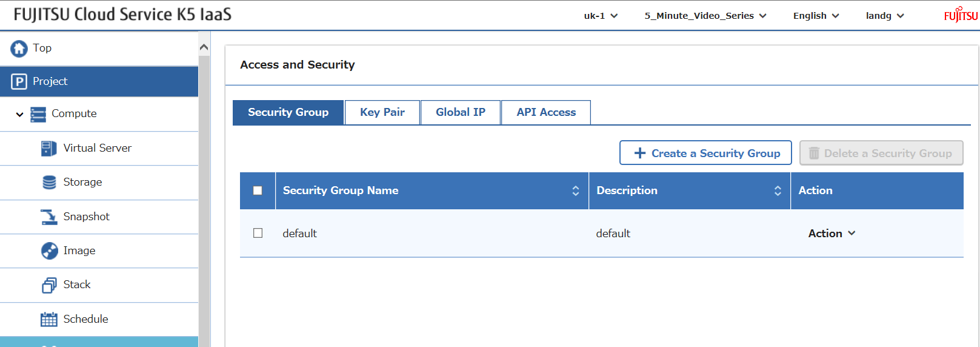Screen dimensions: 980x347
Task: Click the Virtual Server icon
Action: click(x=48, y=148)
